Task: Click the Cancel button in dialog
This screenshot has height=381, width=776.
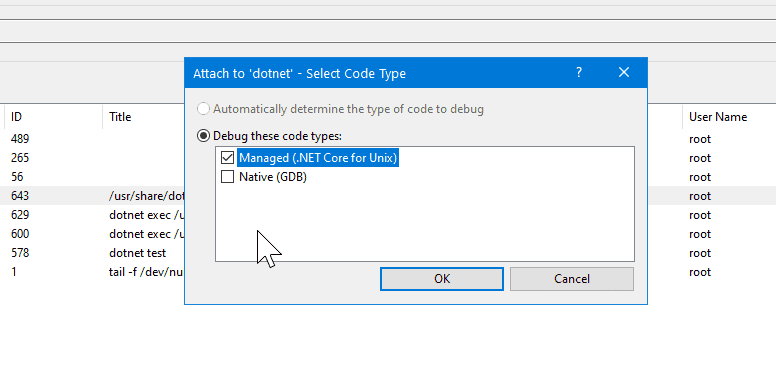Action: pos(572,279)
